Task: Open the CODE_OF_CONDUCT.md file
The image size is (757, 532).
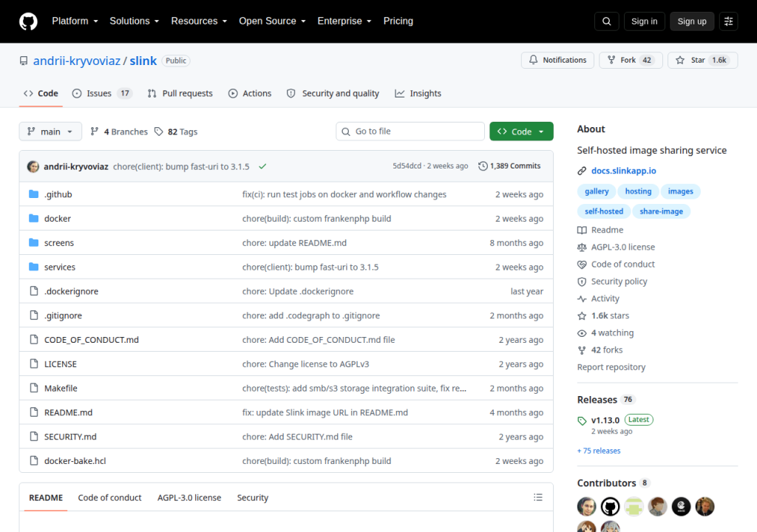Action: [91, 340]
